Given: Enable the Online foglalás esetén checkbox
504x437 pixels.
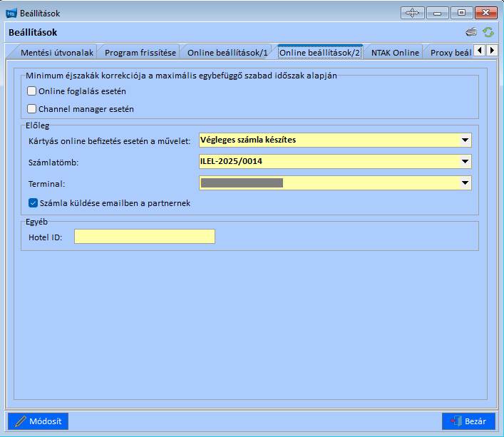Looking at the screenshot, I should pos(31,91).
